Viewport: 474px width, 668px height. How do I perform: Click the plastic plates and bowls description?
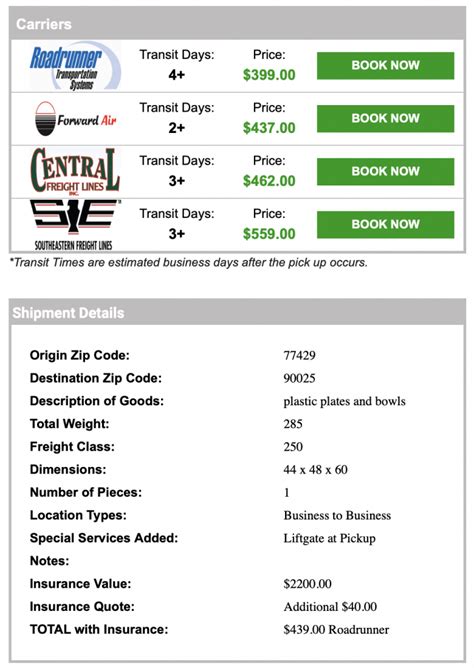tap(345, 401)
